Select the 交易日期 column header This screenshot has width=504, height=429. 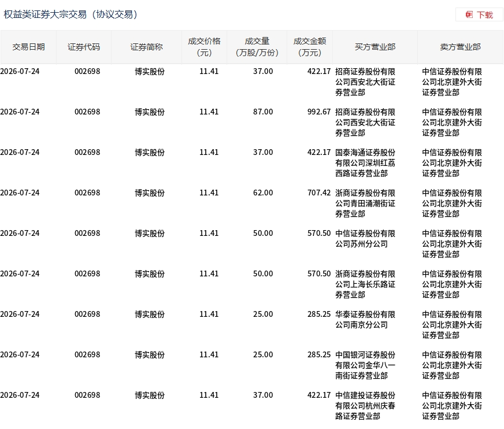coord(28,47)
